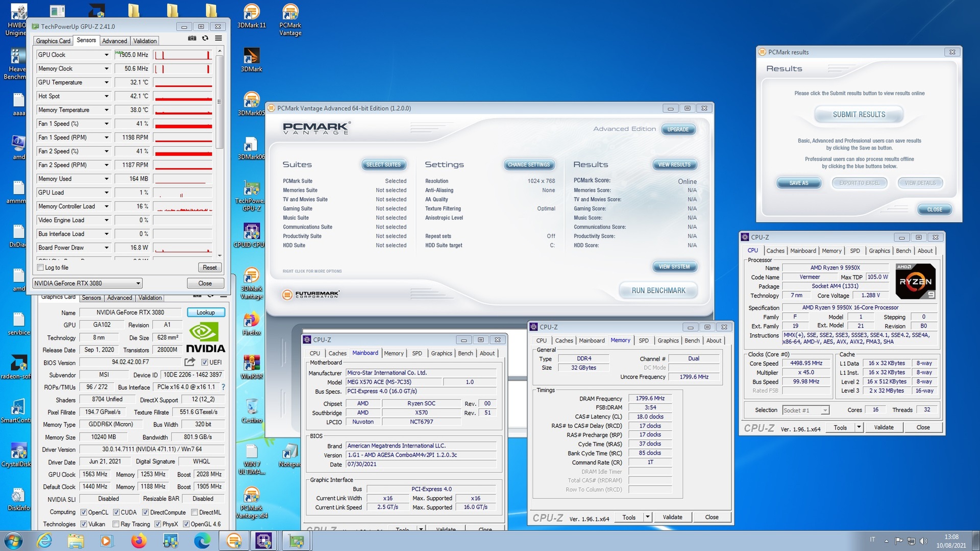The image size is (980, 551).
Task: Enable Log to file checkbox in GPU-Z
Action: pos(40,267)
